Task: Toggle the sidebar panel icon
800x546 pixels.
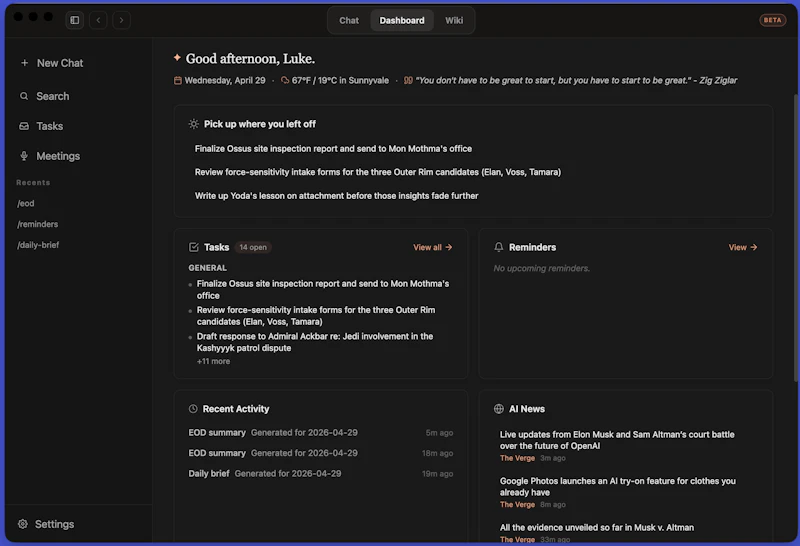Action: pyautogui.click(x=74, y=20)
